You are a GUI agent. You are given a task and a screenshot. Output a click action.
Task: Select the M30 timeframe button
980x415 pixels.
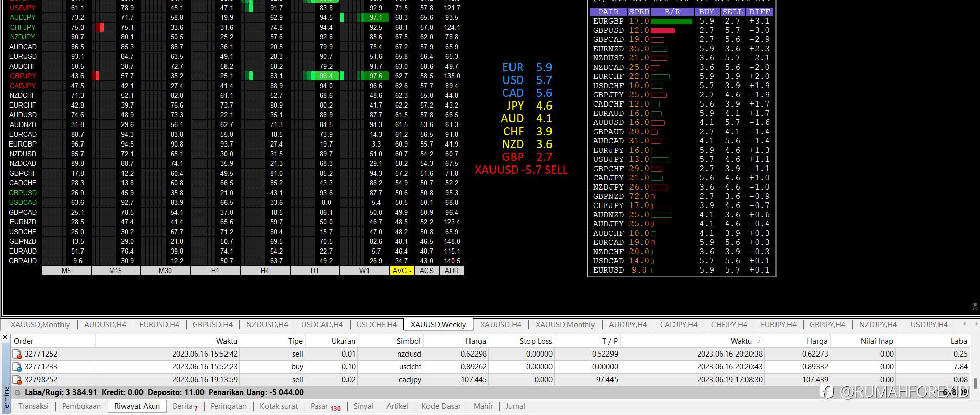(166, 271)
